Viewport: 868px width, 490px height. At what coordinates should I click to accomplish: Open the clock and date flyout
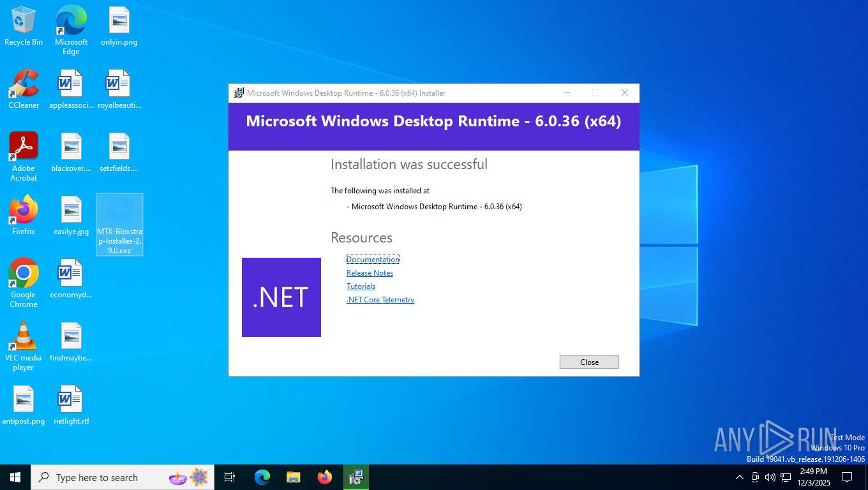pos(813,477)
